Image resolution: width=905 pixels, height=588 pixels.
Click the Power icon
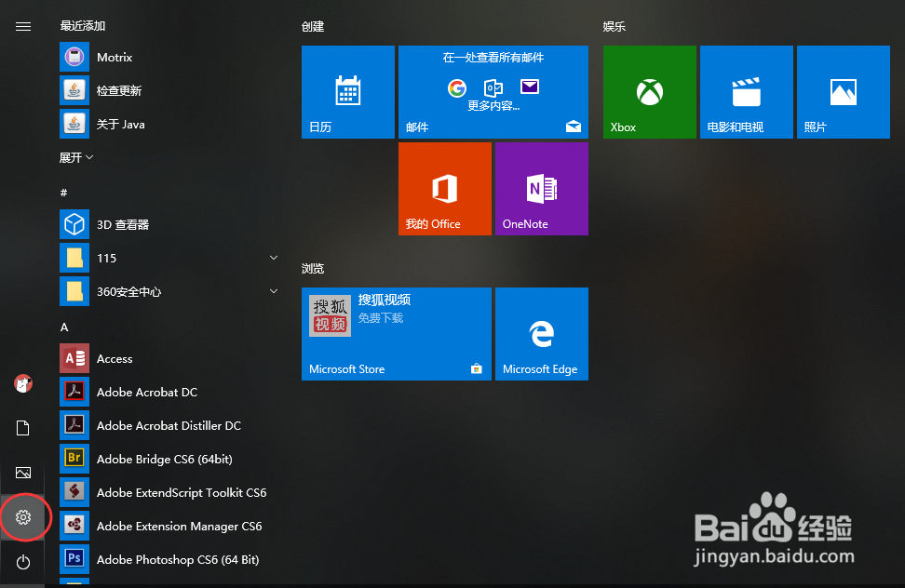[23, 561]
